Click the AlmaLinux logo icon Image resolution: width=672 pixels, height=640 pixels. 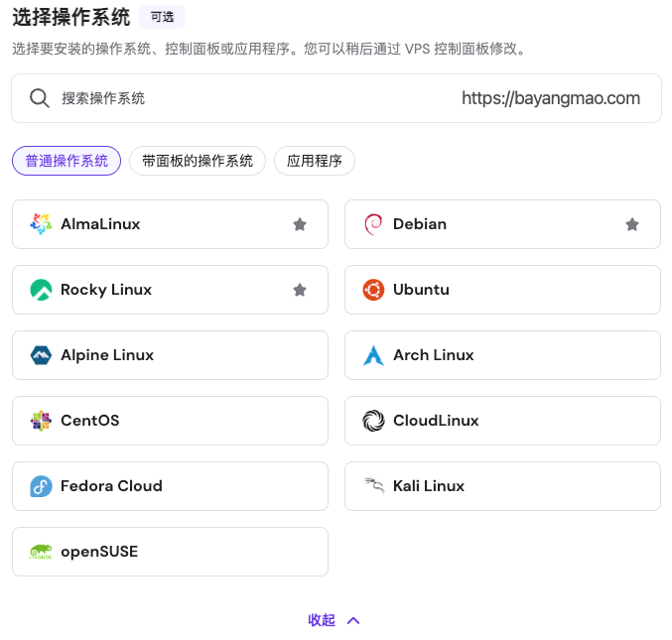(x=41, y=224)
